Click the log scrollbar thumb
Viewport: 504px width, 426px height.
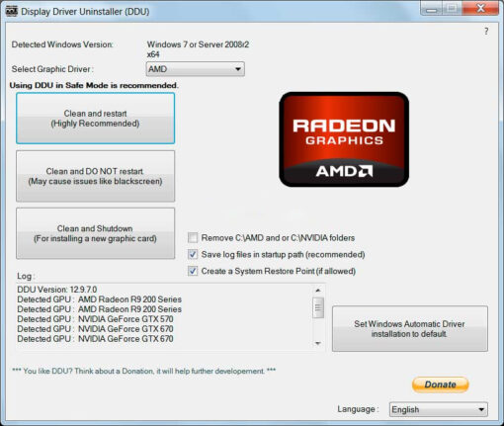(318, 307)
